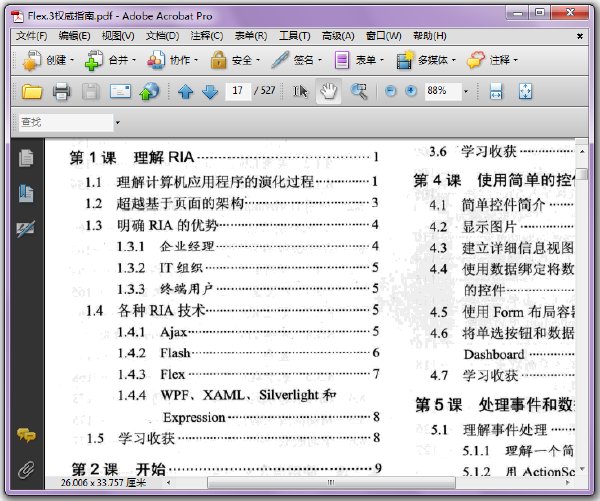The image size is (600, 501).
Task: Click the Open folder icon
Action: coord(32,92)
